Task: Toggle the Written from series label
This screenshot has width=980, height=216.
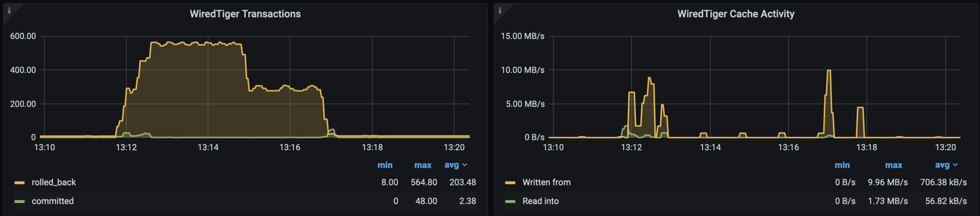Action: tap(546, 182)
